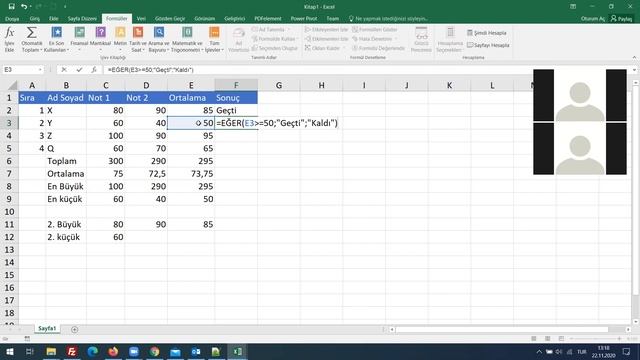The height and width of the screenshot is (360, 640).
Task: Click the macro record icon in status bar
Action: click(x=27, y=339)
